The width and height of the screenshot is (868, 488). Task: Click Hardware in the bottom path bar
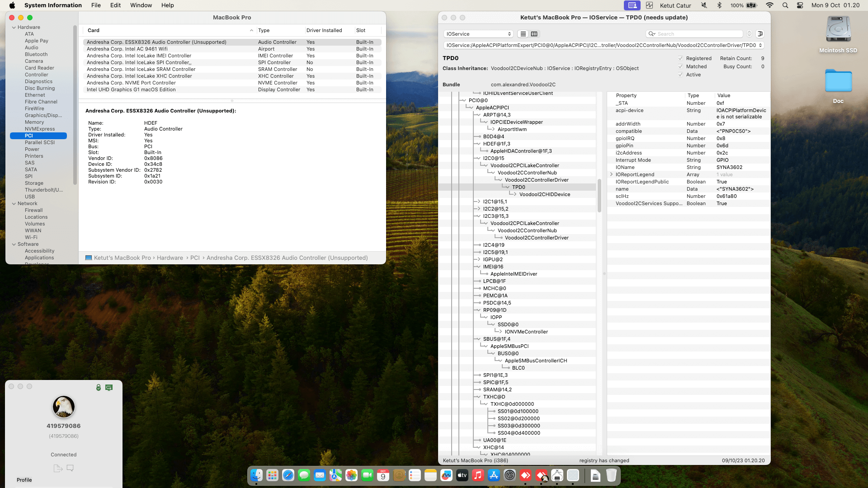(170, 258)
